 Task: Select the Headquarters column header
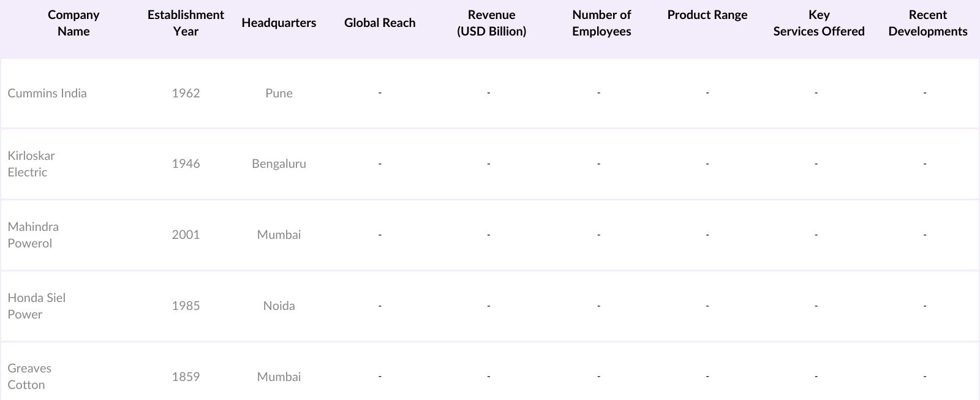(279, 23)
